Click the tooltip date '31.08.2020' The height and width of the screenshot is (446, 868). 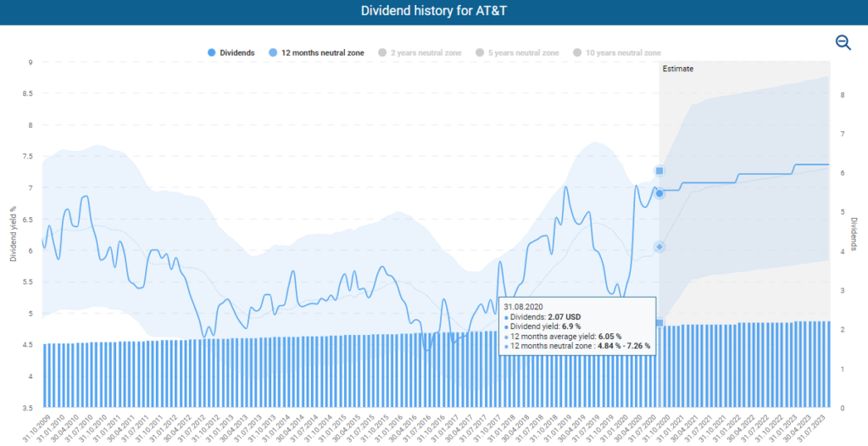[x=523, y=306]
